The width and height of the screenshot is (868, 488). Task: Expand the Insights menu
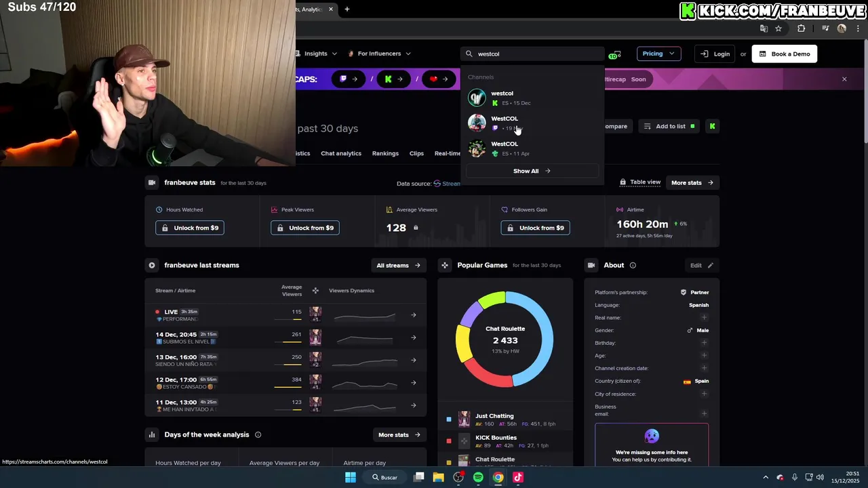(321, 54)
